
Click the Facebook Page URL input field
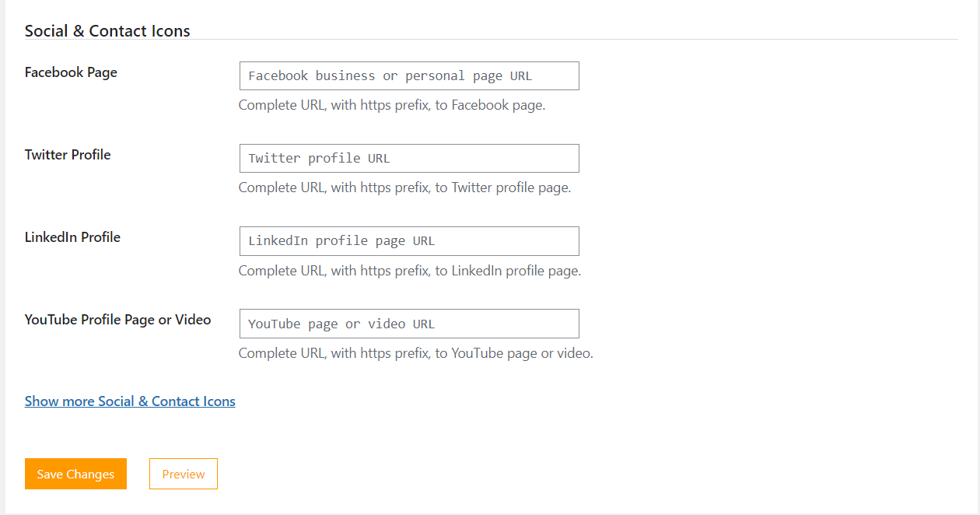[x=408, y=75]
